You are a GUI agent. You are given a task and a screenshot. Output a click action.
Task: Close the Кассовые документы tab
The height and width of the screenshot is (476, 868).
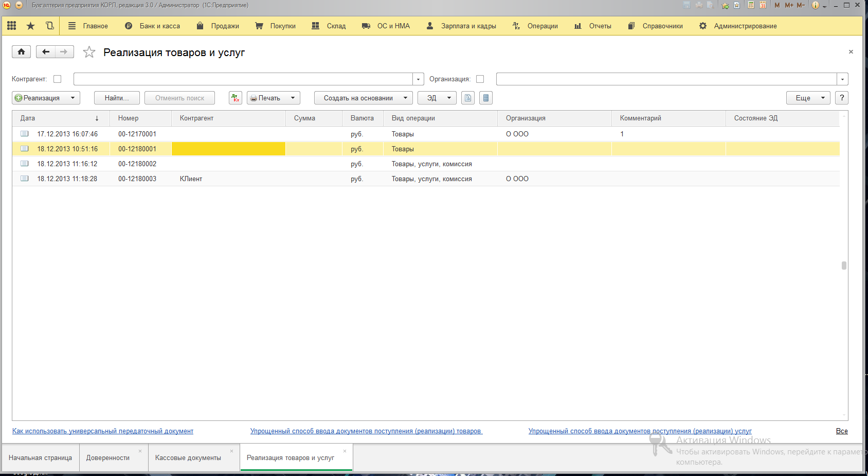coord(231,451)
